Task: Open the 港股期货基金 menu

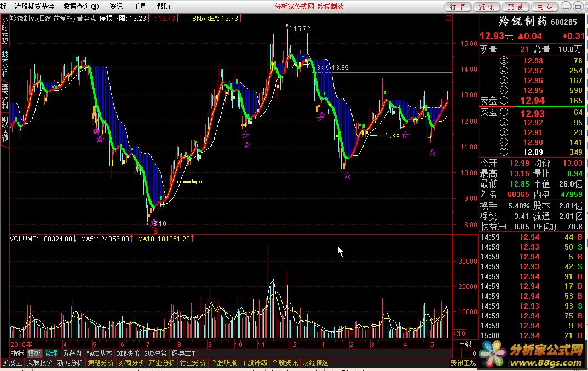Action: point(34,7)
